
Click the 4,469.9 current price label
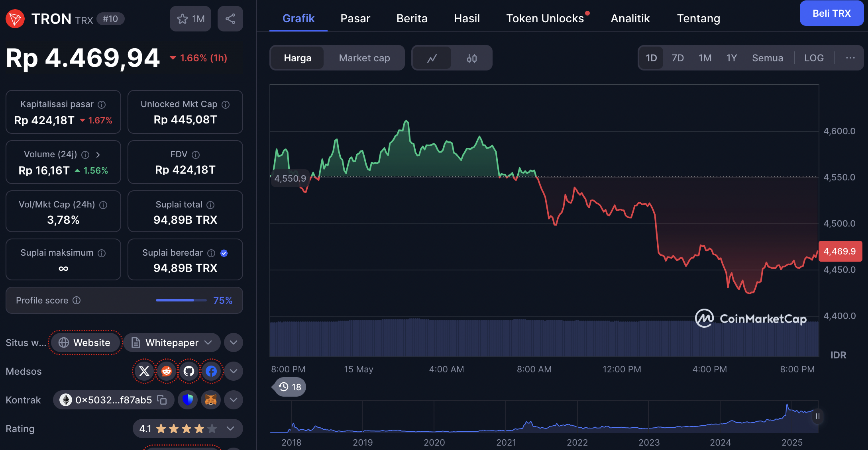[x=840, y=251]
